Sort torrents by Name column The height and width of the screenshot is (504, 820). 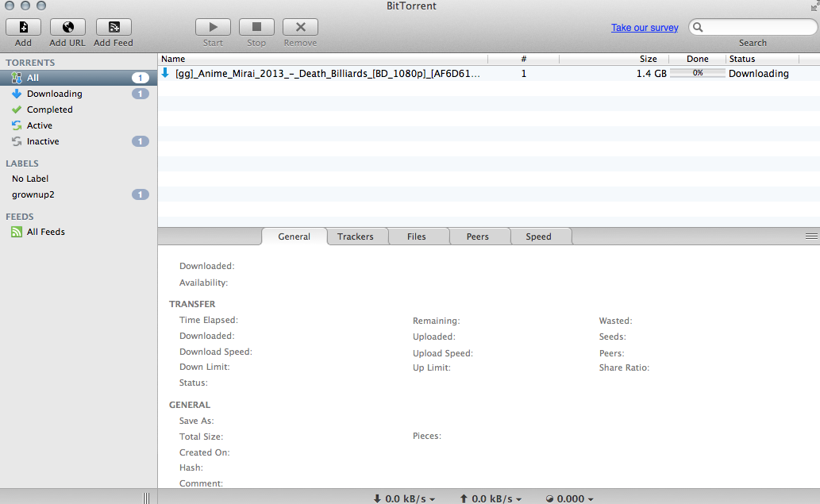click(322, 59)
